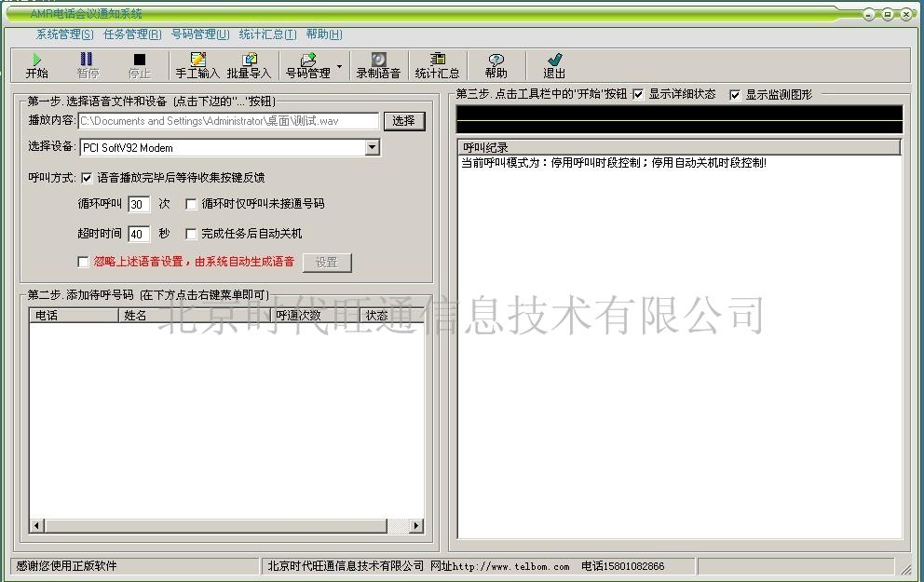Open 录制语音 voice recording tool
The width and height of the screenshot is (924, 582).
click(378, 65)
